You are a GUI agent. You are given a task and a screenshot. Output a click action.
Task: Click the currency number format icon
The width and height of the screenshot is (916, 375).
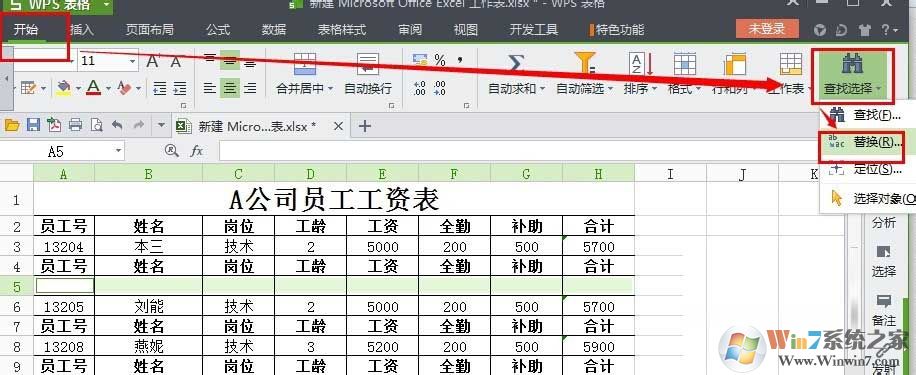tap(420, 60)
